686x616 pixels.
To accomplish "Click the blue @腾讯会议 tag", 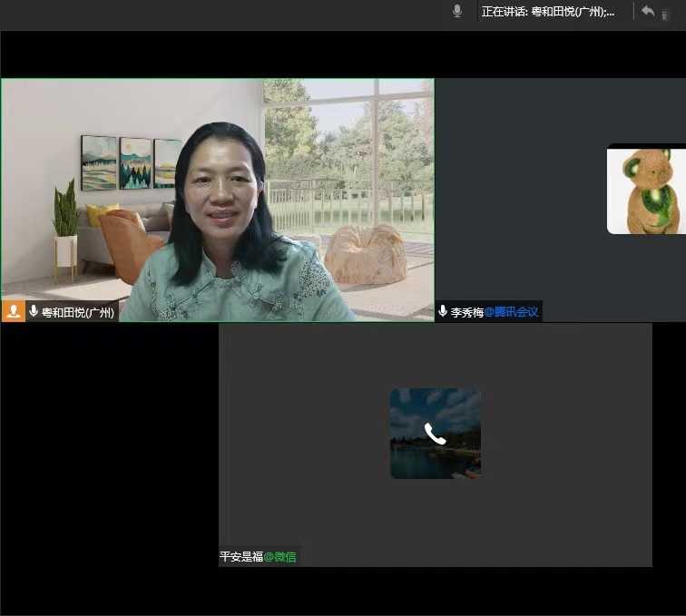I will (511, 312).
